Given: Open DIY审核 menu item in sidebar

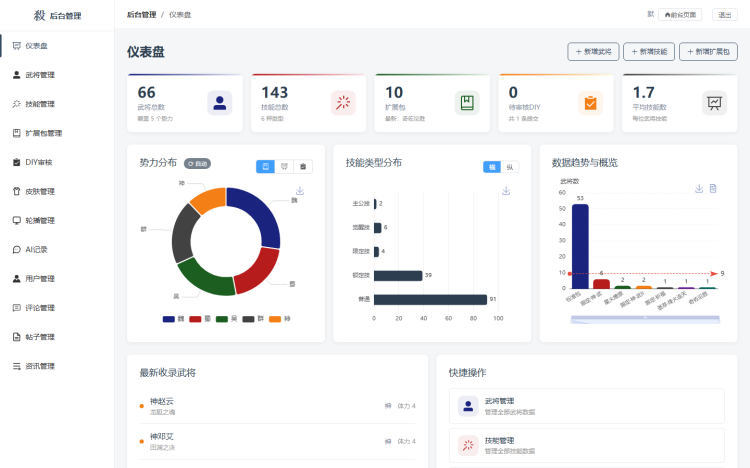Looking at the screenshot, I should 57,162.
